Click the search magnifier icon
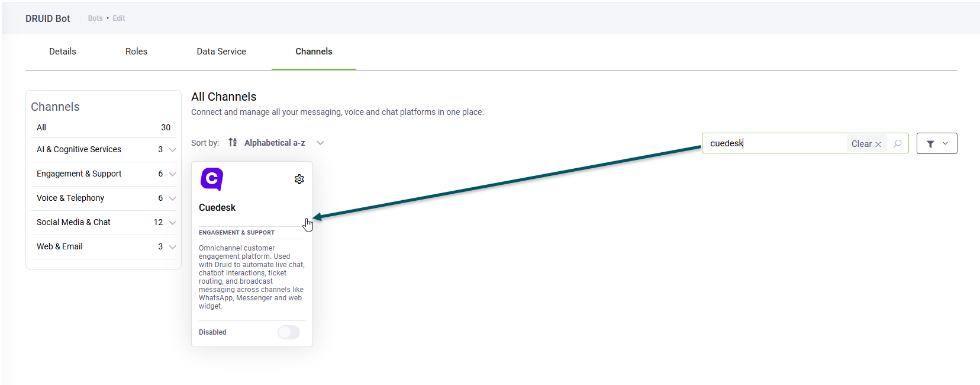 tap(897, 143)
